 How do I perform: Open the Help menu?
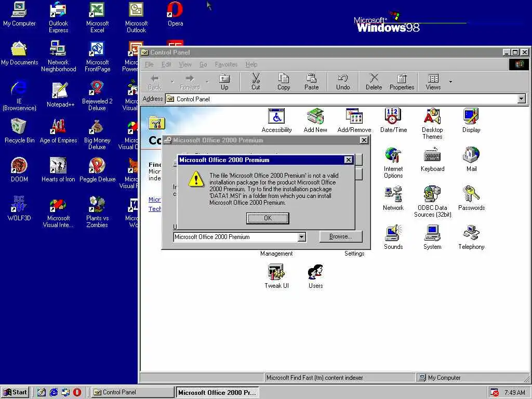(x=251, y=64)
